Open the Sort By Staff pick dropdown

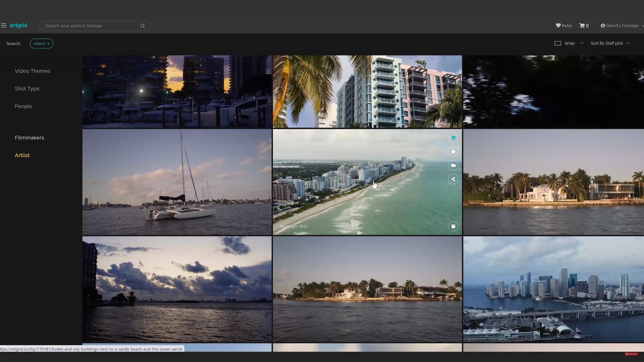pos(610,43)
